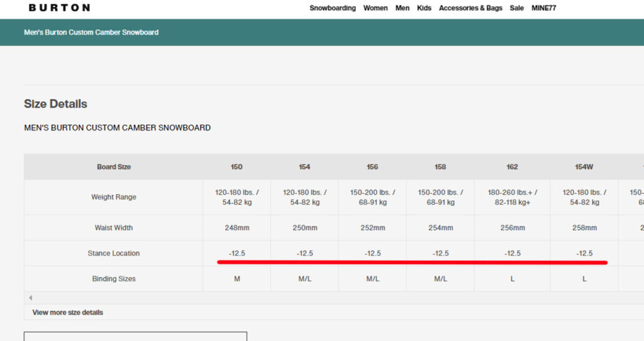Click the L binding size for 162
This screenshot has height=341, width=644.
[512, 279]
